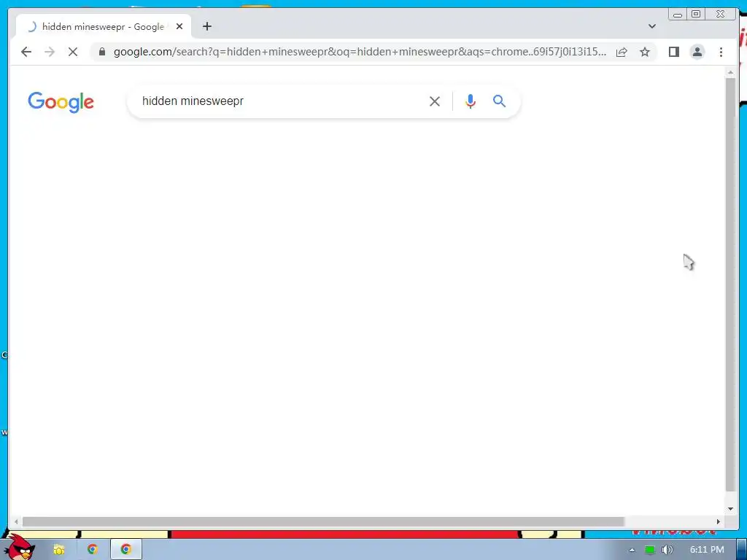Stop loading the page
This screenshot has width=747, height=560.
[73, 52]
